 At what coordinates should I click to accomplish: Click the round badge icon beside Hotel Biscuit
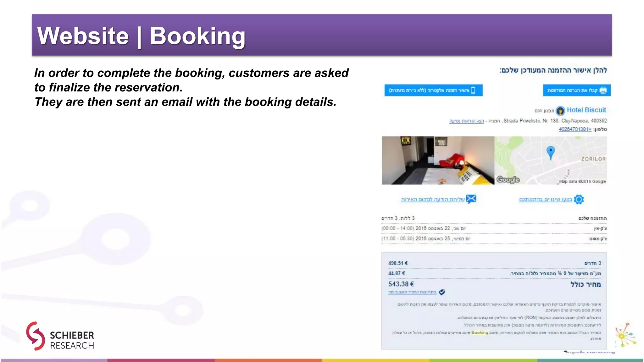pos(560,111)
